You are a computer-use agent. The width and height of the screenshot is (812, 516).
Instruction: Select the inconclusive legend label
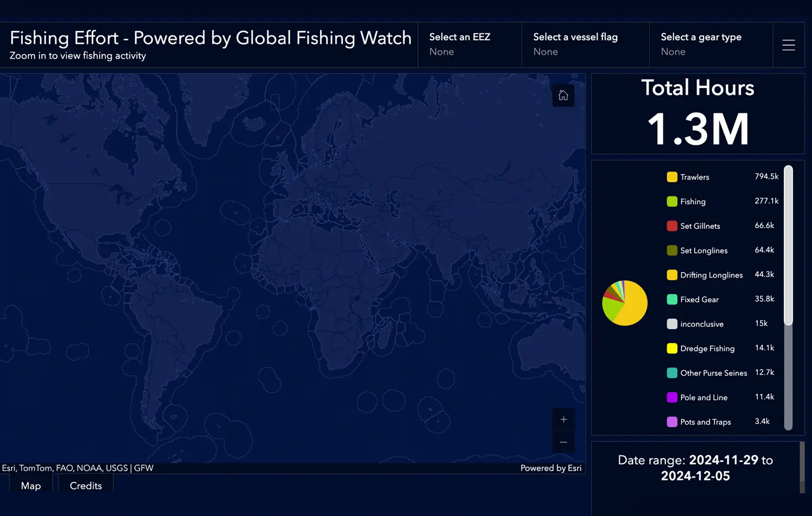click(x=702, y=324)
